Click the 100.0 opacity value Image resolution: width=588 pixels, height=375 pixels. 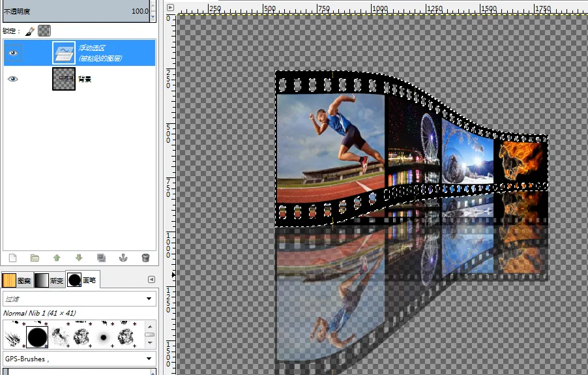[140, 11]
